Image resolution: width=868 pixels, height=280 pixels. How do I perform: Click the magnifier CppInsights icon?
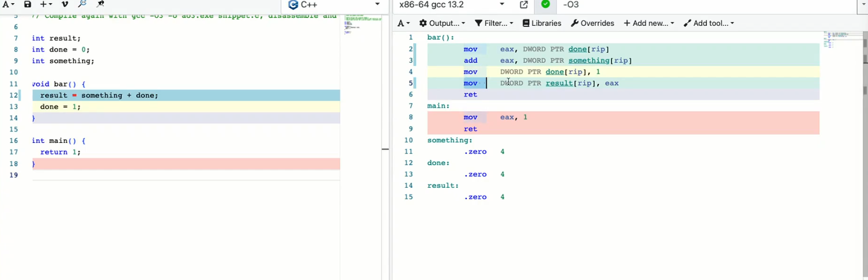click(82, 4)
